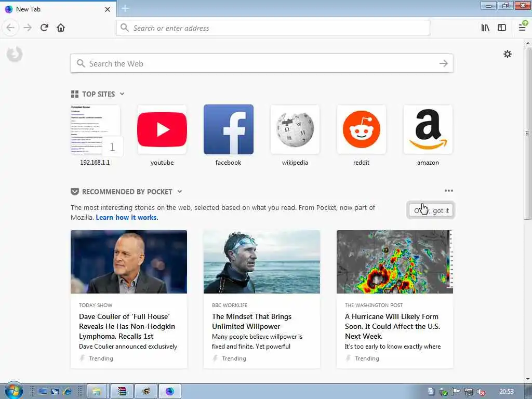Open the hurricane article from The Washington Post
Viewport: 532px width, 399px height.
click(395, 299)
